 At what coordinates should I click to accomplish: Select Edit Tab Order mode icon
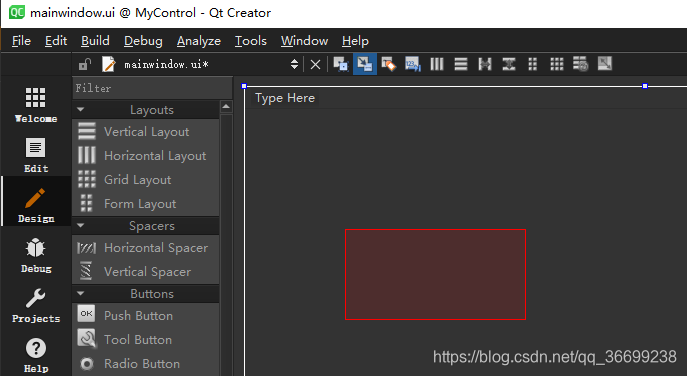click(x=412, y=64)
